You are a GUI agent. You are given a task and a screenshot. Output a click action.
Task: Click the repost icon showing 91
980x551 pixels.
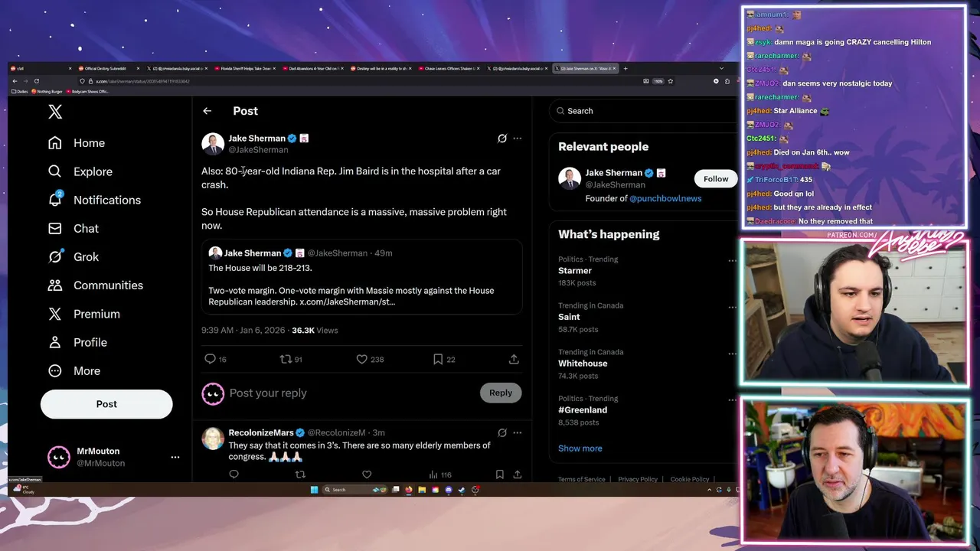(x=286, y=359)
